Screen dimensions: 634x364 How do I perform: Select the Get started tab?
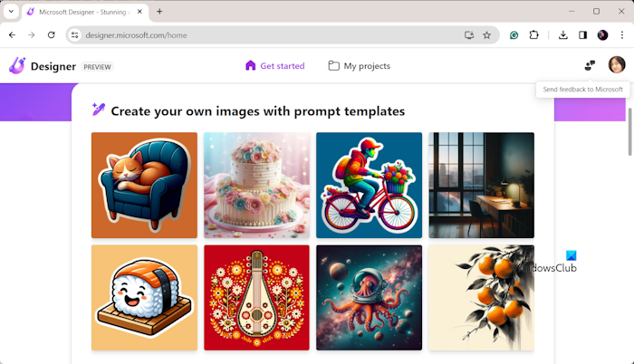[275, 66]
